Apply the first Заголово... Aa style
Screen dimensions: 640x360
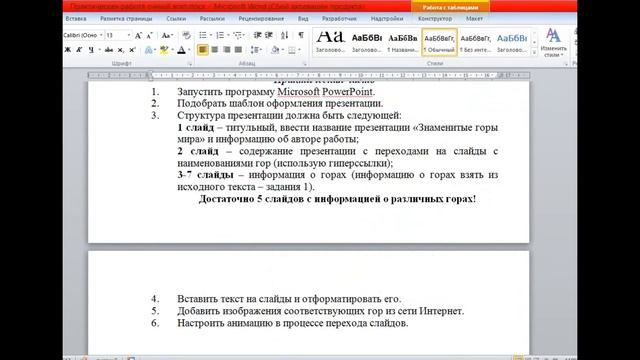point(331,42)
